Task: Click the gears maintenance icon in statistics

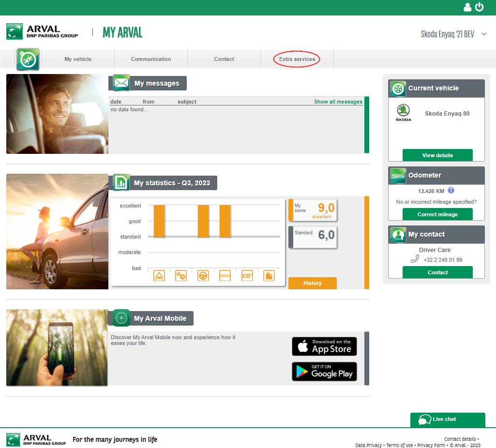Action: tap(181, 275)
